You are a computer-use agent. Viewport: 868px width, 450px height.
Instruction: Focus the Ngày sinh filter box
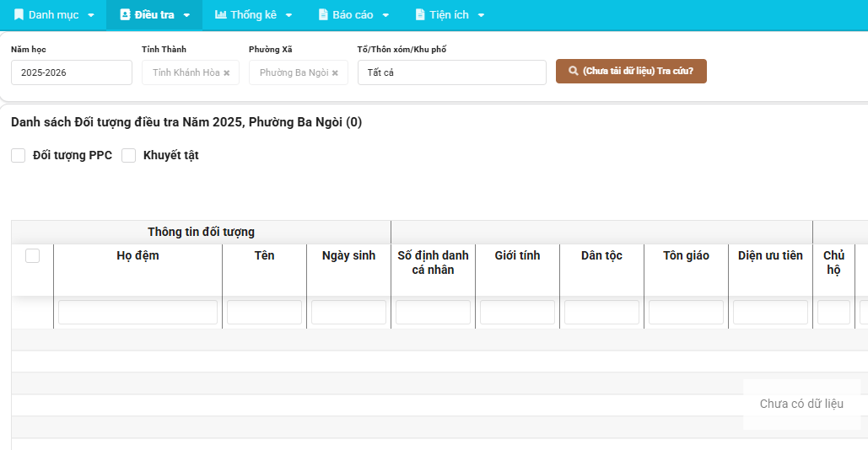coord(348,313)
